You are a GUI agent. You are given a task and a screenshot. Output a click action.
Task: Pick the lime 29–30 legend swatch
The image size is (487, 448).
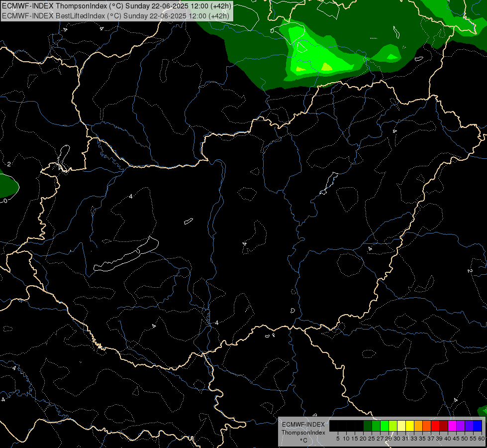(x=393, y=426)
